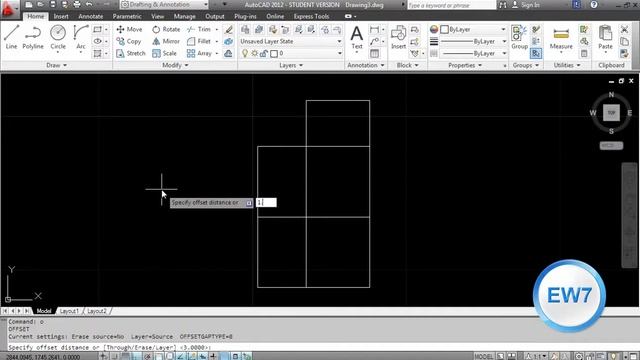Activate the Stretch tool

131,53
